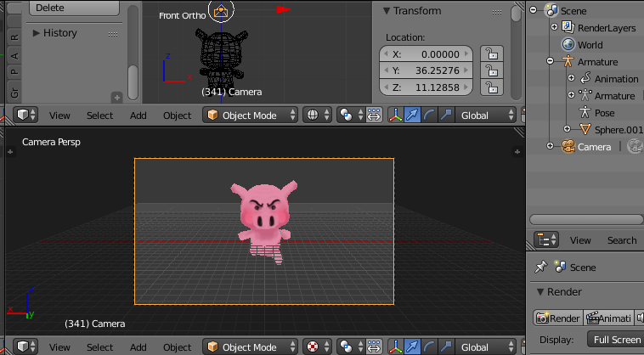This screenshot has height=355, width=644.
Task: Expand the Camera node in outliner
Action: pyautogui.click(x=550, y=146)
